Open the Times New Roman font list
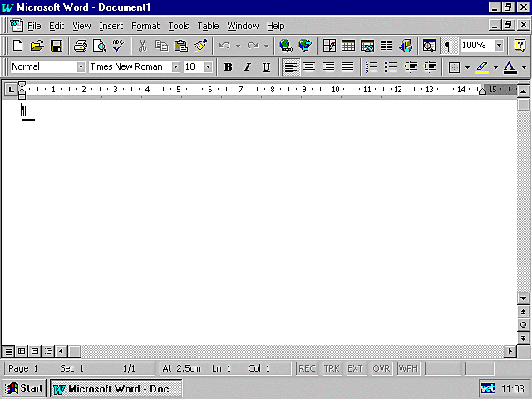The height and width of the screenshot is (399, 532). pyautogui.click(x=175, y=66)
